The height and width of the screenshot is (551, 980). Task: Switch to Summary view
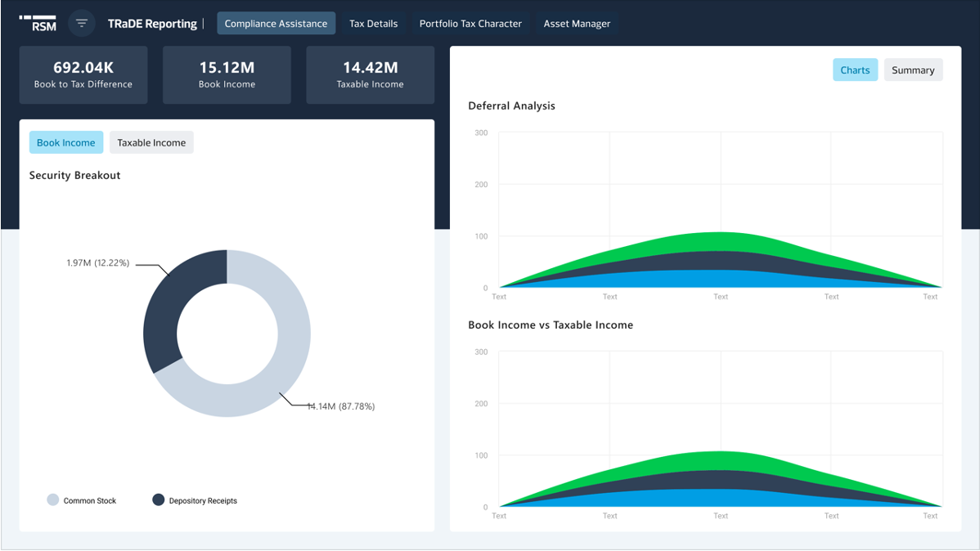click(x=913, y=70)
